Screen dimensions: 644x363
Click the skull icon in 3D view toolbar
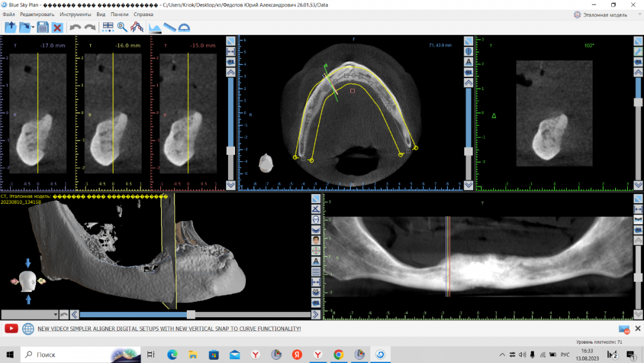click(x=316, y=219)
